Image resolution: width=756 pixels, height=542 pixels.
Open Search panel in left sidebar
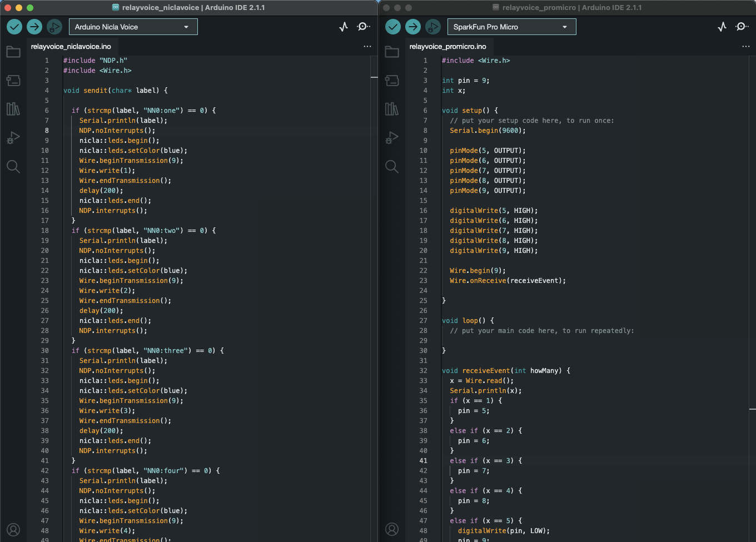point(13,166)
